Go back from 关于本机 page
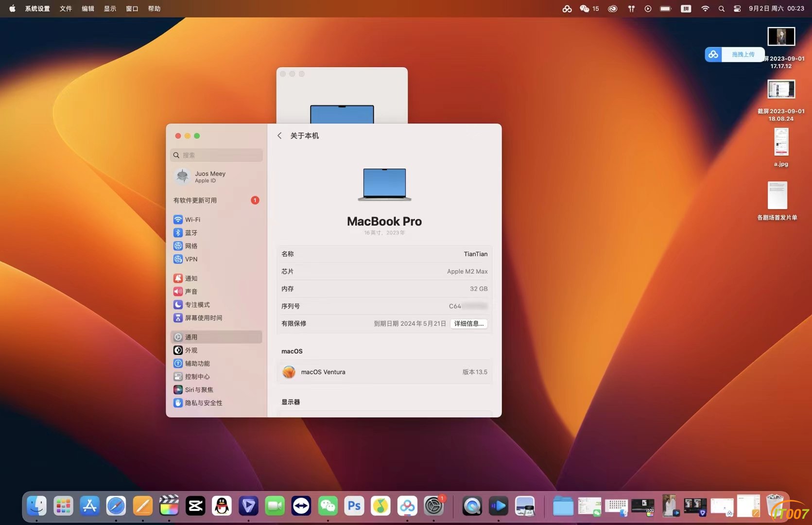Screen dimensions: 812x525 279,136
